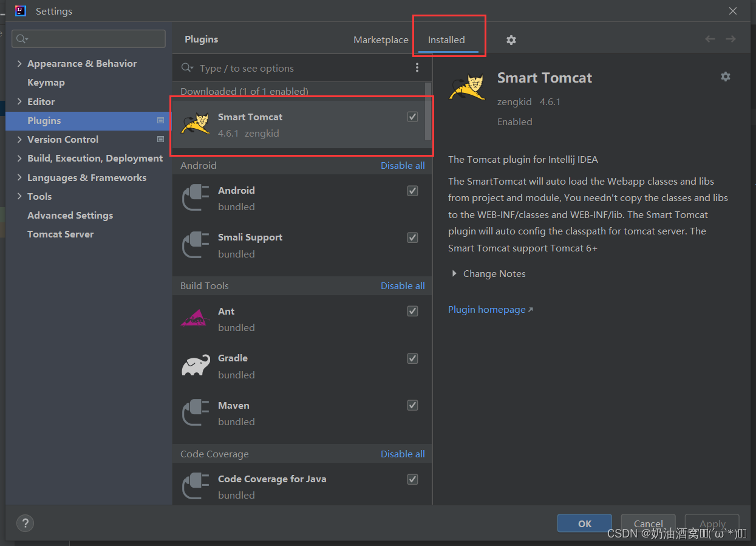Toggle the Gradle plugin checkbox
Viewport: 756px width, 546px height.
pyautogui.click(x=412, y=358)
